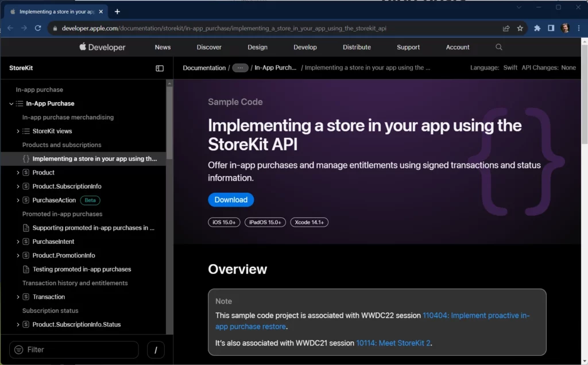Toggle the StoreKit sidebar panel icon
The width and height of the screenshot is (588, 365).
[160, 68]
